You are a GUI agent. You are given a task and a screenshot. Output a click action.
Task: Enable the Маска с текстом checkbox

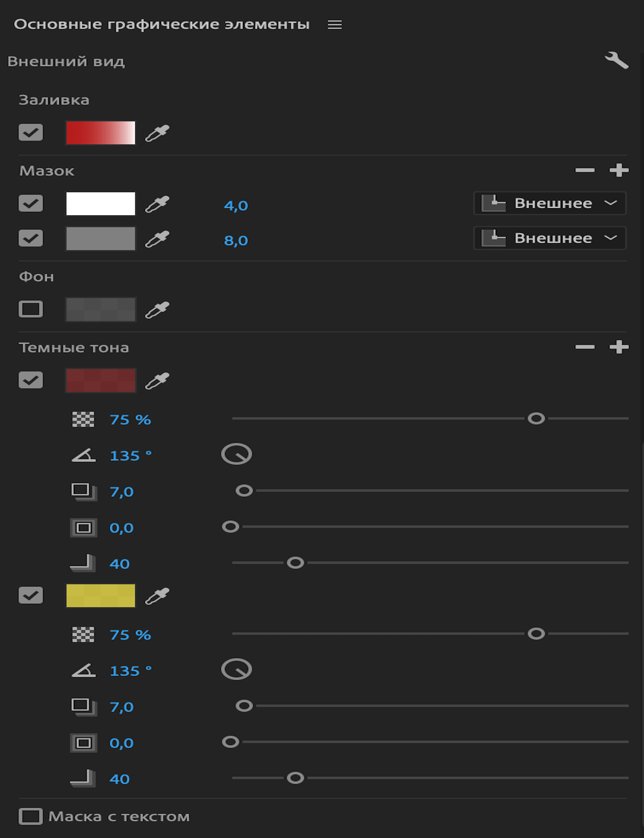(x=31, y=816)
